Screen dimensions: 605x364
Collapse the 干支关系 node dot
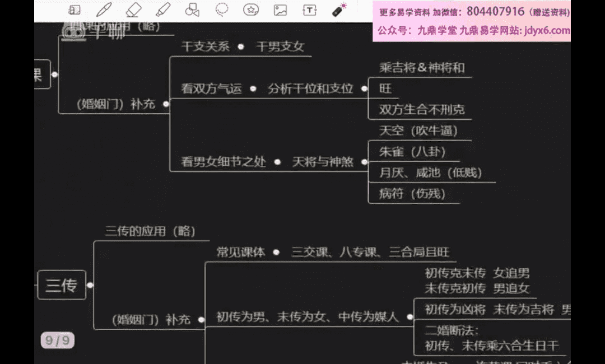click(241, 47)
